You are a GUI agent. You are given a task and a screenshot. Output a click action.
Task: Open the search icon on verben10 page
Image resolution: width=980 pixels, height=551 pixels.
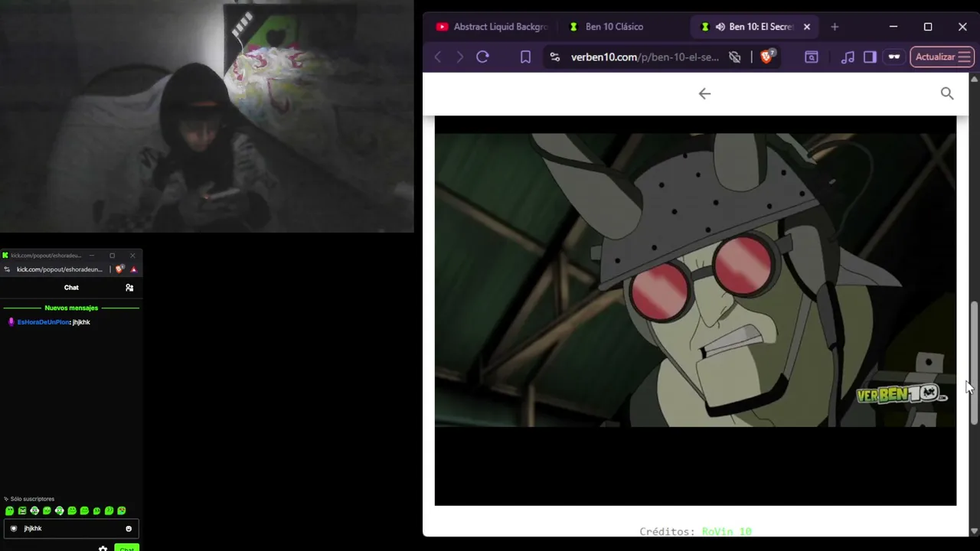click(x=947, y=93)
